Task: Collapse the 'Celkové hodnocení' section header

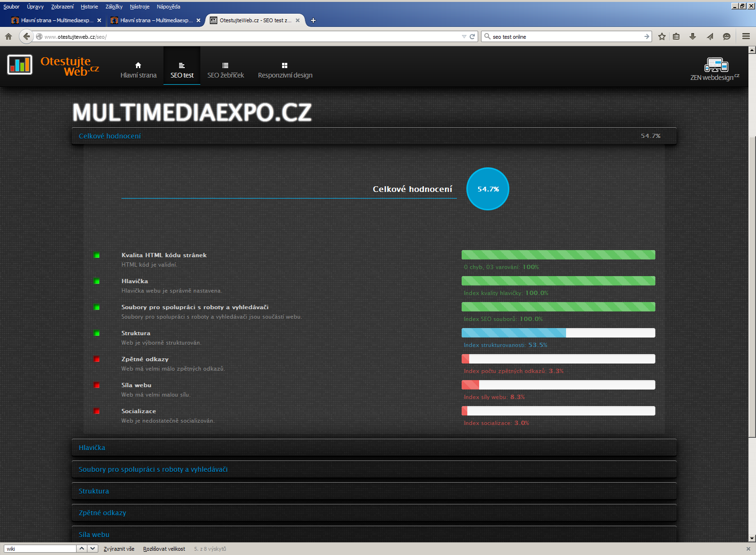Action: (110, 136)
